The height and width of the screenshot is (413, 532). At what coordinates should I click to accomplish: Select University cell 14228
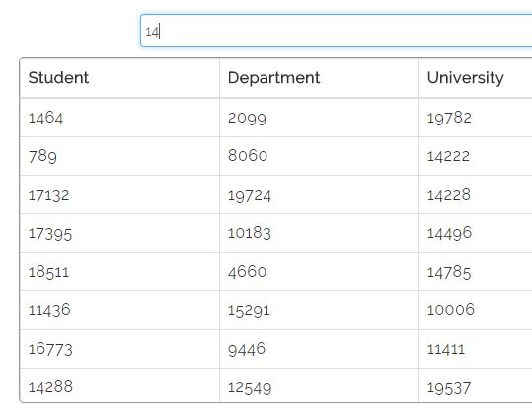coord(476,195)
